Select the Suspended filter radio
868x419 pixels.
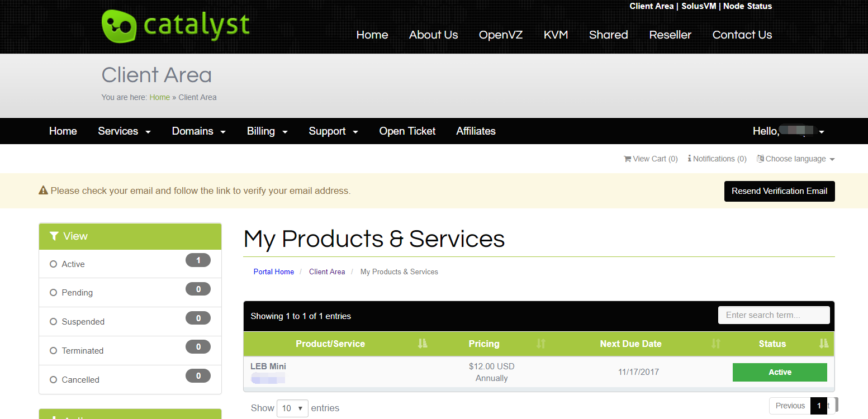tap(54, 322)
